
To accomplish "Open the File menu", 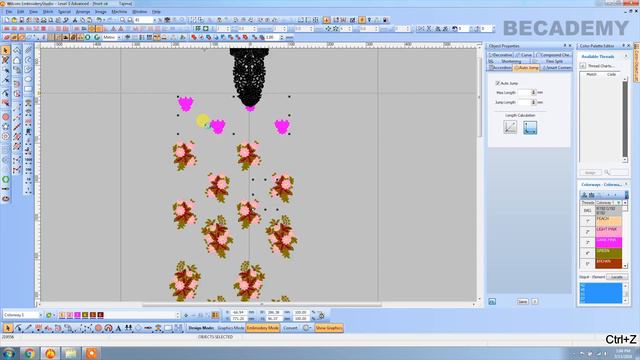I will 9,12.
